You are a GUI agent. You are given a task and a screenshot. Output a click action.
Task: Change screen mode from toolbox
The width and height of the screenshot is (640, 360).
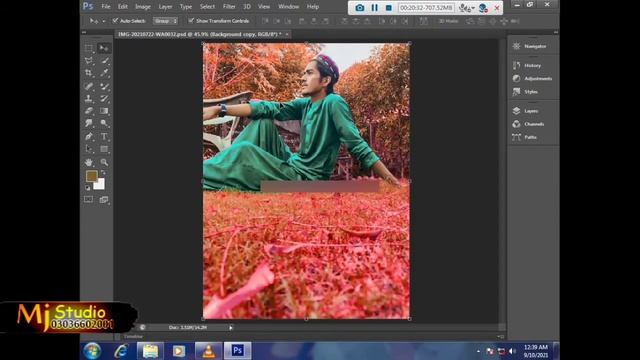tap(104, 200)
